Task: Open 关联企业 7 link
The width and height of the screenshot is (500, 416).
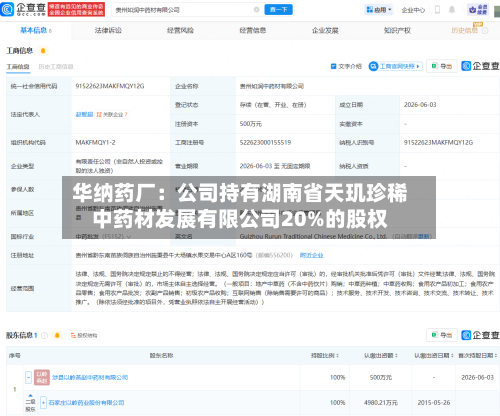Action: pos(112,114)
